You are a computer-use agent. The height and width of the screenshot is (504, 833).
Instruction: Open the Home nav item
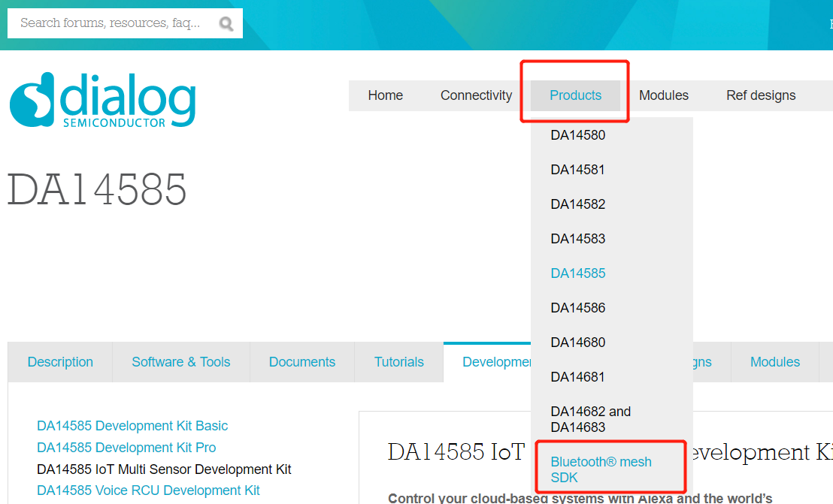tap(385, 95)
